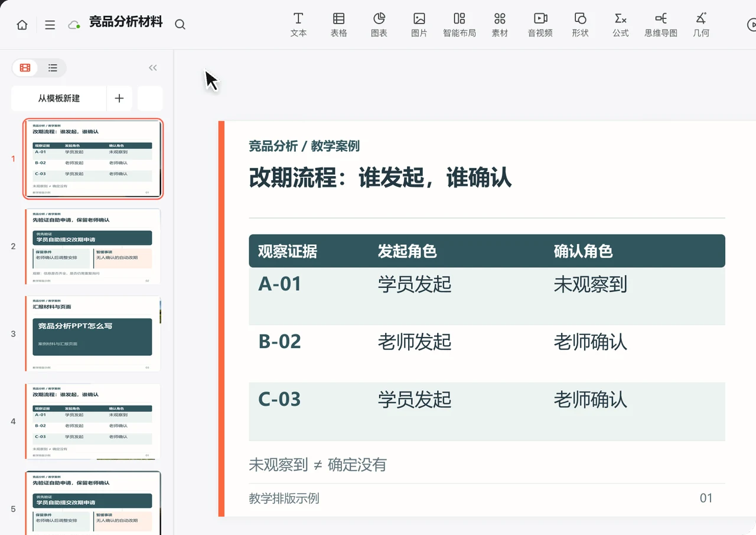Click the 观察证据 table header
Image resolution: width=756 pixels, height=535 pixels.
(x=288, y=252)
